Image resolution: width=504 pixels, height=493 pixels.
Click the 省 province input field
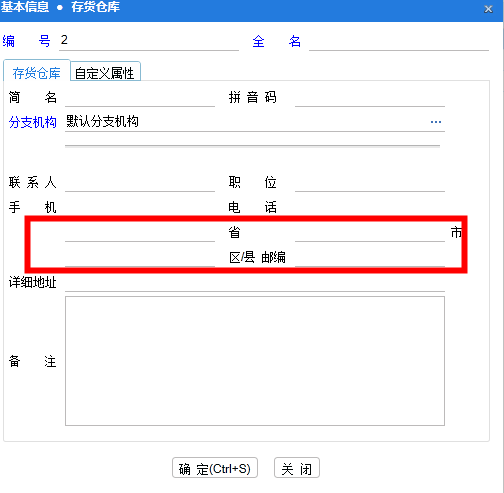(140, 232)
